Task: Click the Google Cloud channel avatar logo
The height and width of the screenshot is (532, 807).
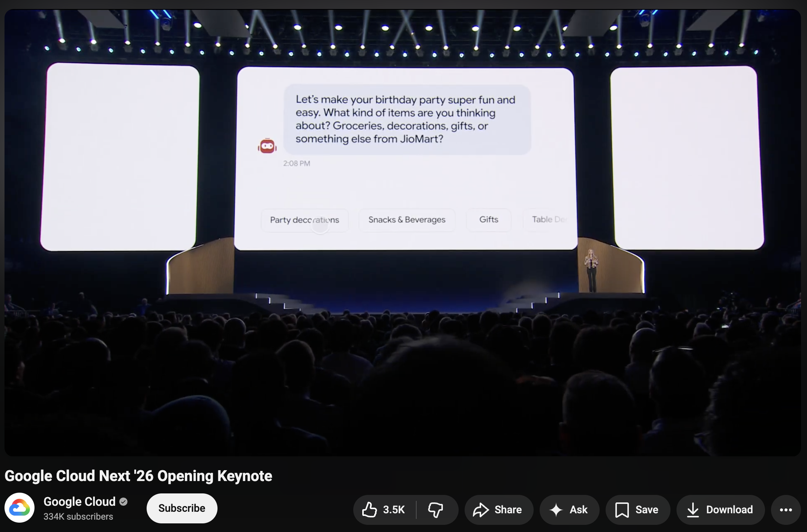Action: (x=19, y=508)
